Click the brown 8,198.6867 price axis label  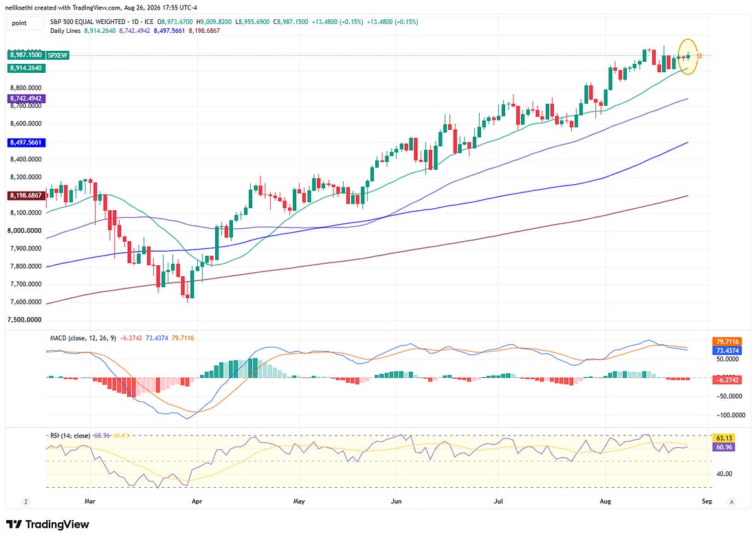click(x=27, y=196)
